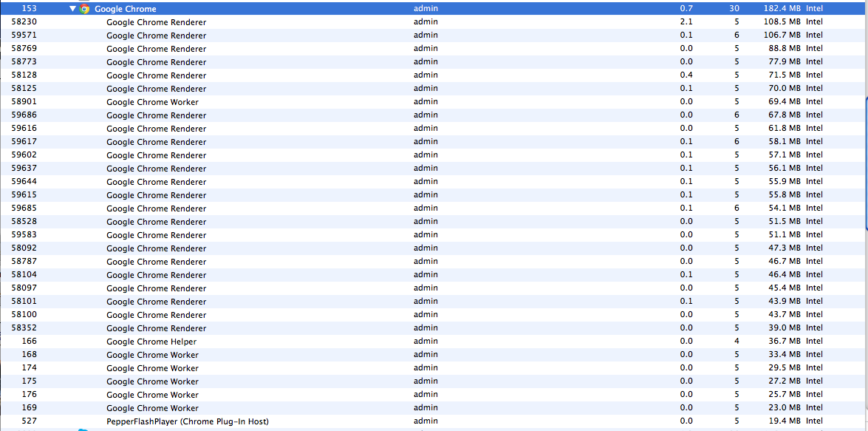
Task: Select the process using 43.7 MB
Action: tap(434, 315)
